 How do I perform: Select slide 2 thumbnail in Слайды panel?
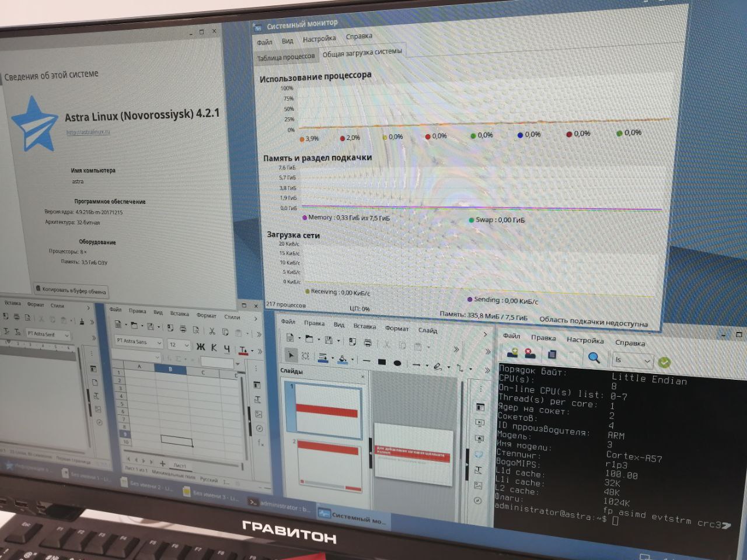click(x=330, y=466)
